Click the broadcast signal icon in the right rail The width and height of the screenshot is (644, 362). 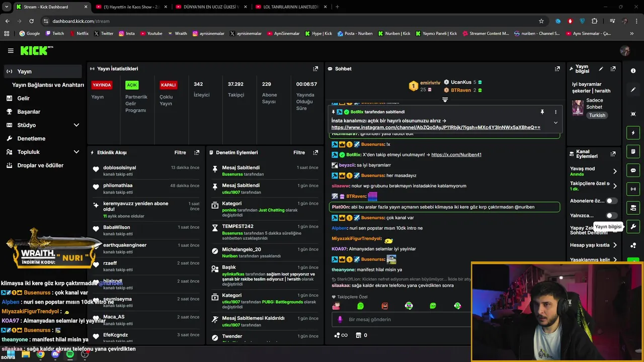click(633, 189)
